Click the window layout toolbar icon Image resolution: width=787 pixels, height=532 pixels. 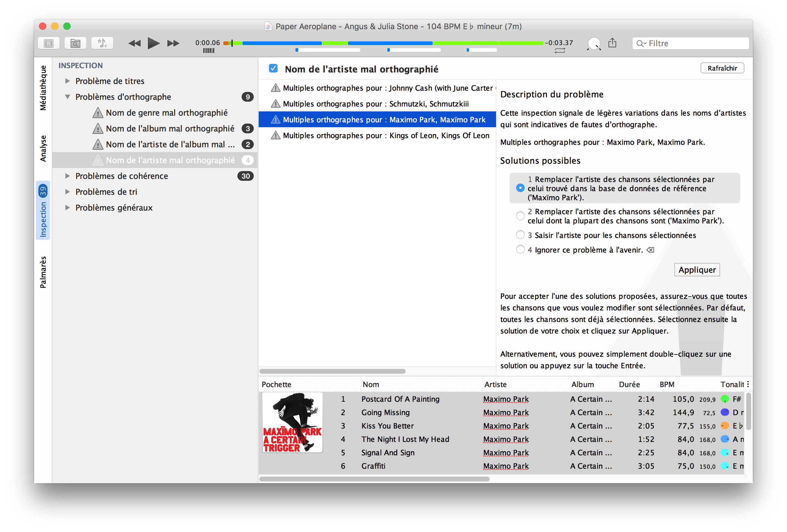[48, 43]
